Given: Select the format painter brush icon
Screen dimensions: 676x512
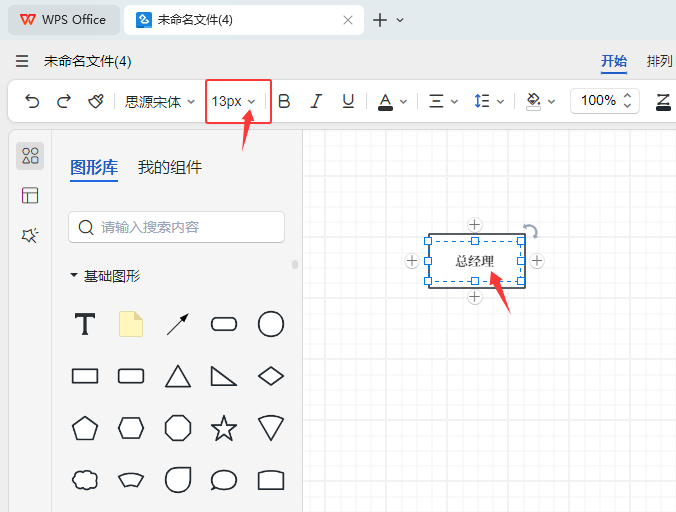Looking at the screenshot, I should tap(96, 101).
